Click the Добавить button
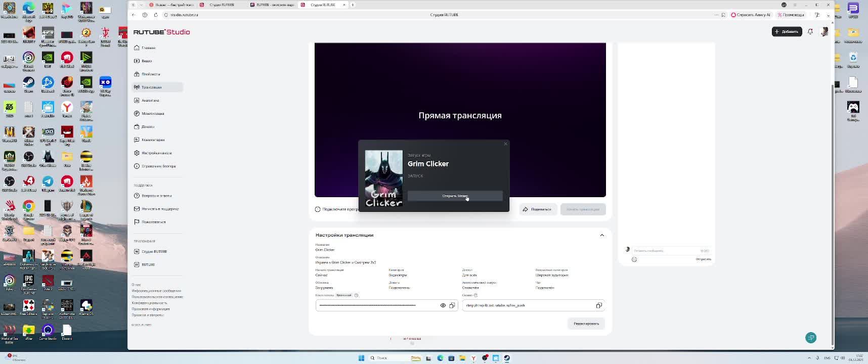The image size is (868, 364). [x=787, y=31]
